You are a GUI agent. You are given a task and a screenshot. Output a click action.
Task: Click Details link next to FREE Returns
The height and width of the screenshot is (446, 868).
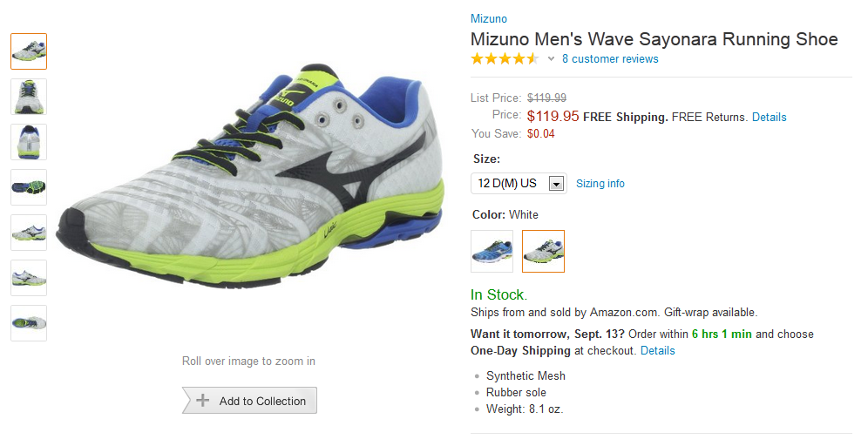click(x=769, y=117)
